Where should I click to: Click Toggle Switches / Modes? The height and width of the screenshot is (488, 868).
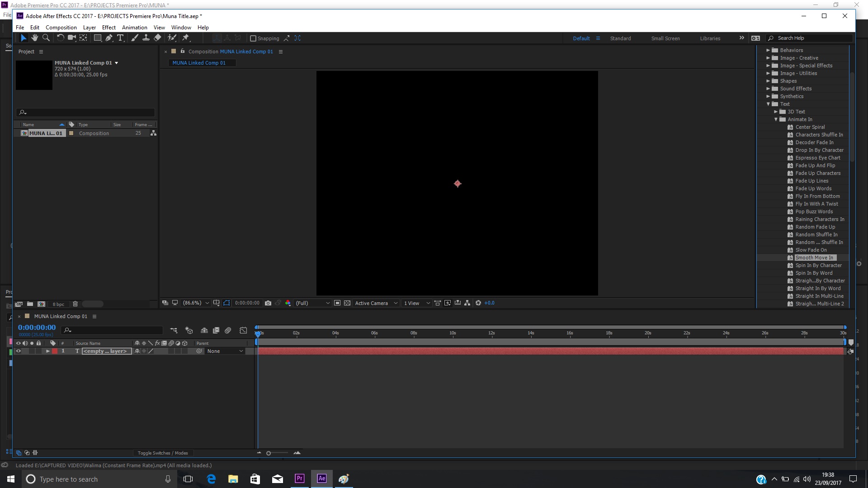click(x=163, y=453)
